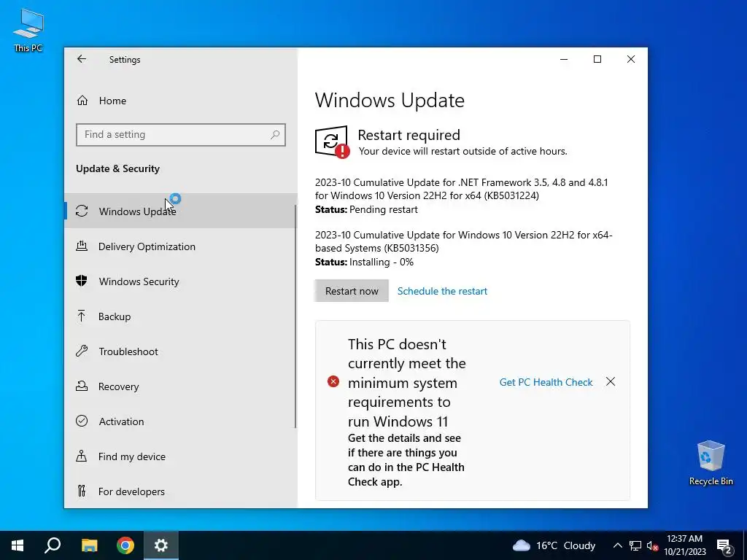Open Activation settings page

181,421
